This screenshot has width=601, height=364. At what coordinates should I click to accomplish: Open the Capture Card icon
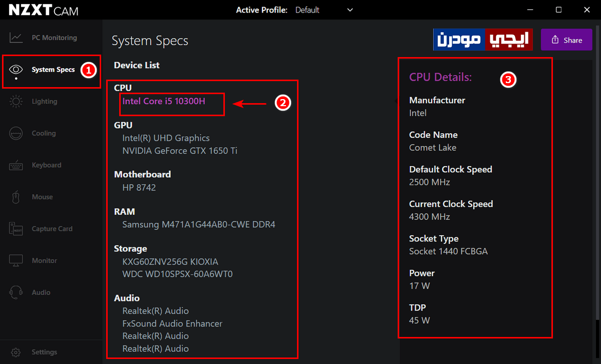click(16, 229)
